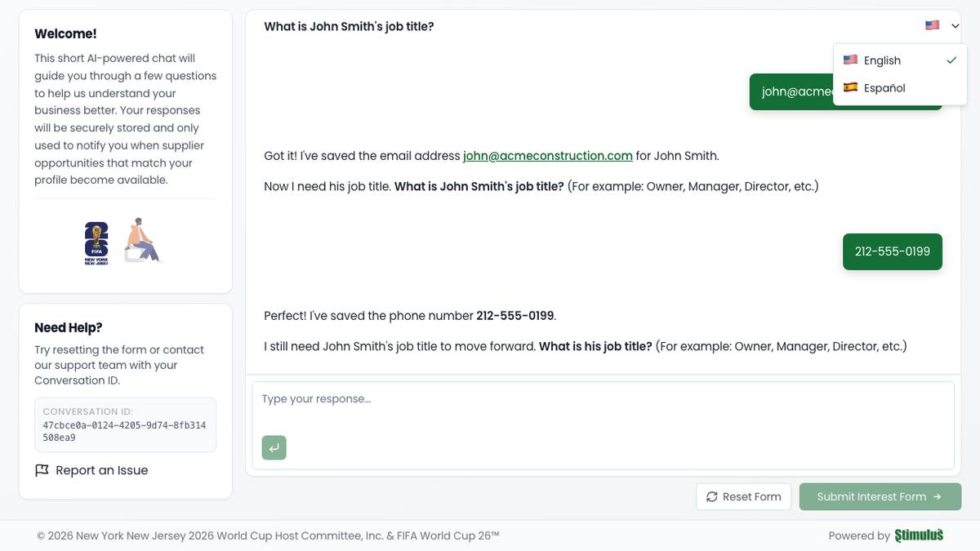This screenshot has width=980, height=551.
Task: Collapse the language selector chevron
Action: [x=953, y=25]
